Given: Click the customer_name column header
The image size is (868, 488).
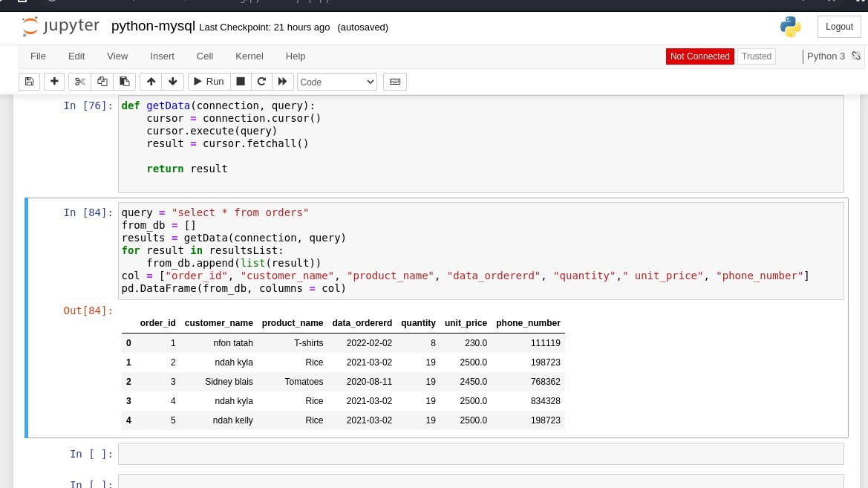Looking at the screenshot, I should (218, 323).
